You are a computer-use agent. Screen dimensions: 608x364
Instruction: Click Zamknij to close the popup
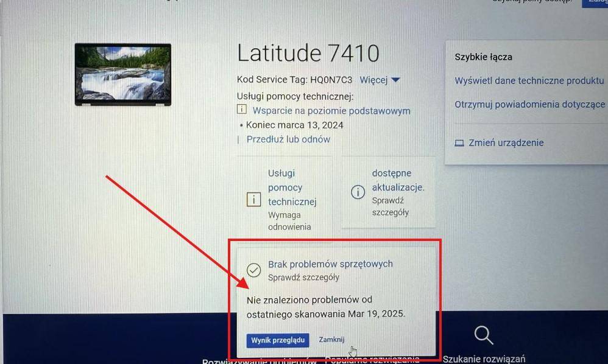point(331,340)
